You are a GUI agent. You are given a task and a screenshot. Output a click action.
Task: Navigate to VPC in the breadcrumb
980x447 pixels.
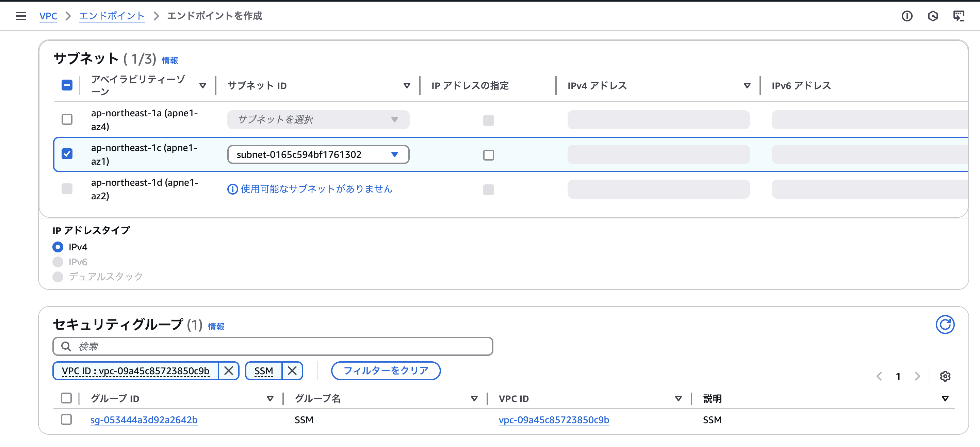48,16
